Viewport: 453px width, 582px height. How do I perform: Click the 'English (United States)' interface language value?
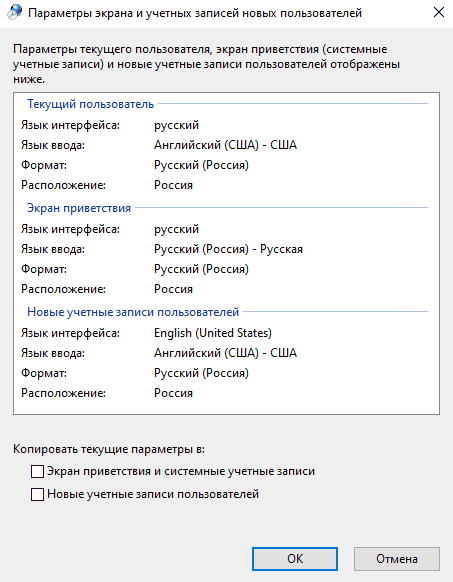click(213, 333)
